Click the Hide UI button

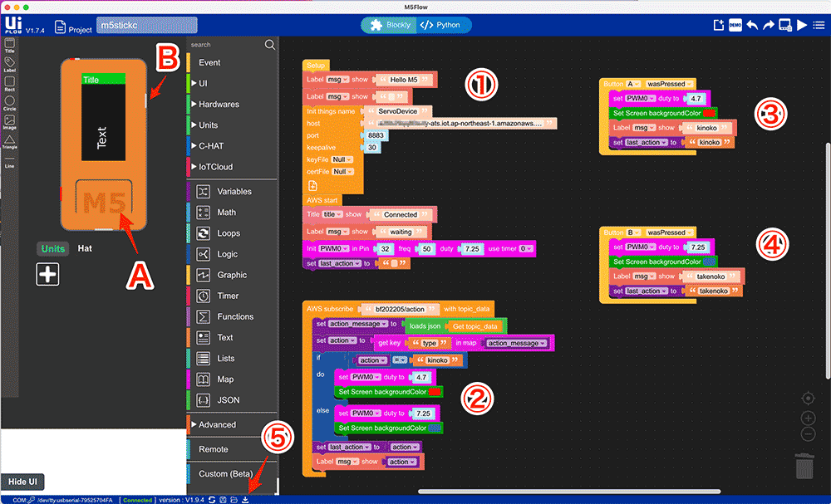click(22, 482)
